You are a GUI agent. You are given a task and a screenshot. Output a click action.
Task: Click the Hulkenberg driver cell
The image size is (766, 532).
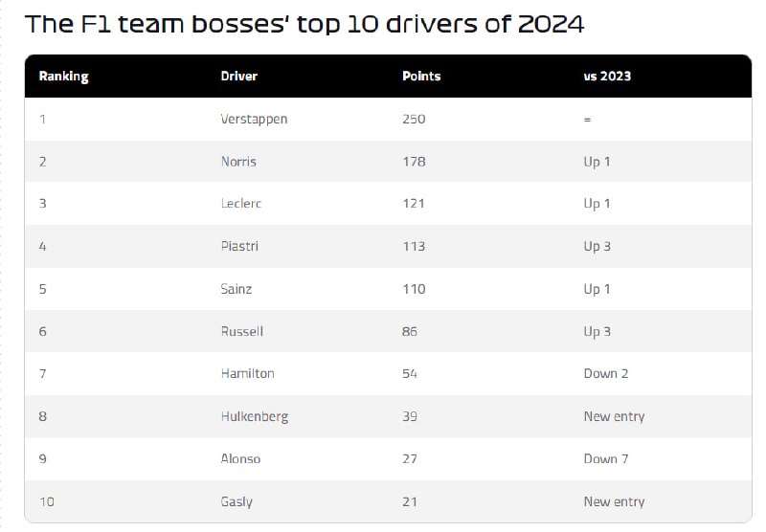[255, 417]
